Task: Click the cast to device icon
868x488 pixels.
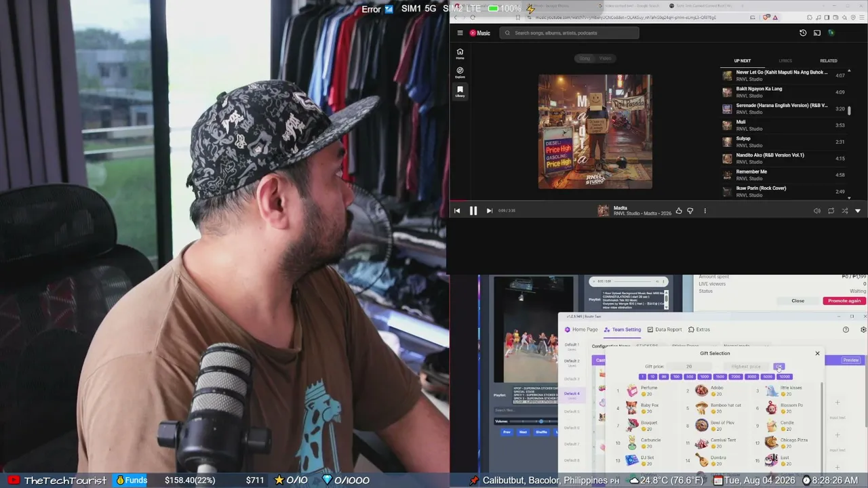Action: click(x=817, y=33)
